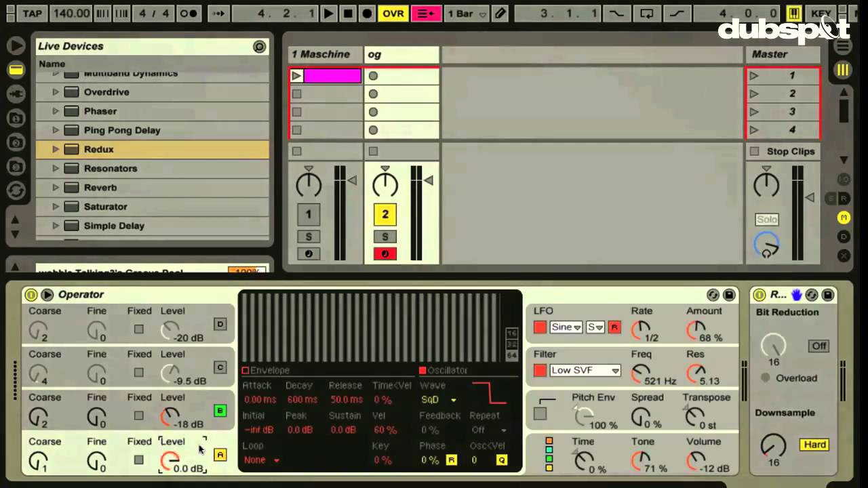868x488 pixels.
Task: Click the Stop Clips button
Action: click(x=783, y=151)
